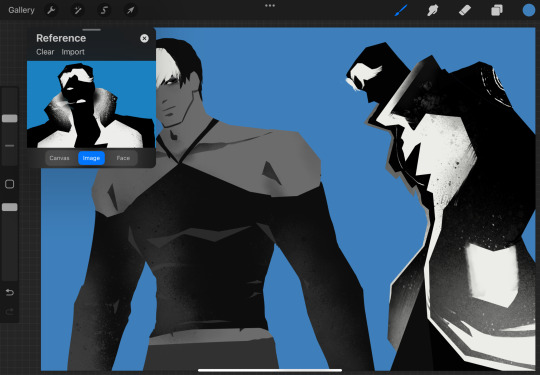Tap the square Modify button in sidebar
This screenshot has width=540, height=375.
point(10,184)
